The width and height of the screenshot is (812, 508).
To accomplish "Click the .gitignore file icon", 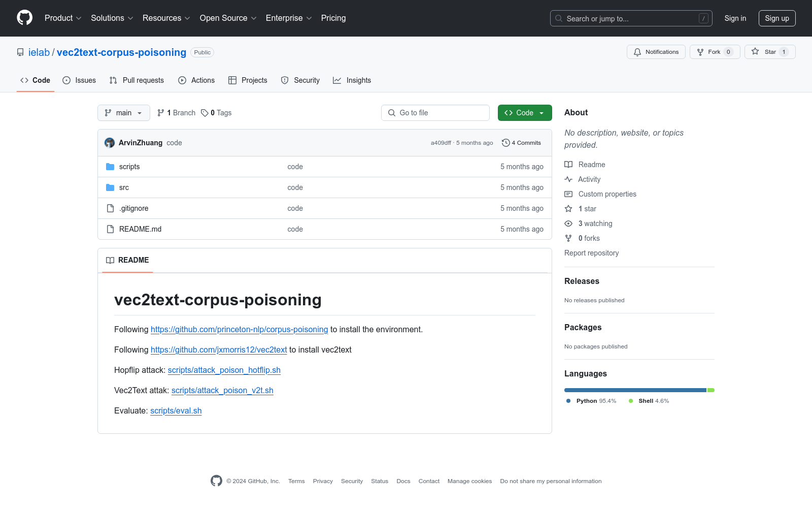I will pos(110,208).
